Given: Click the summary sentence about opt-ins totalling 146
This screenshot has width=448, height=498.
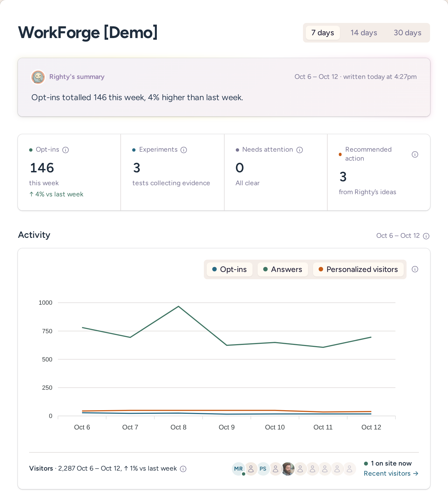Looking at the screenshot, I should 137,97.
